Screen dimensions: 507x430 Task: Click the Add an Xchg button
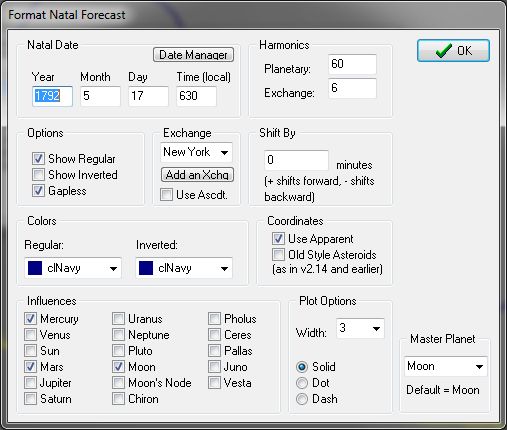tap(197, 175)
